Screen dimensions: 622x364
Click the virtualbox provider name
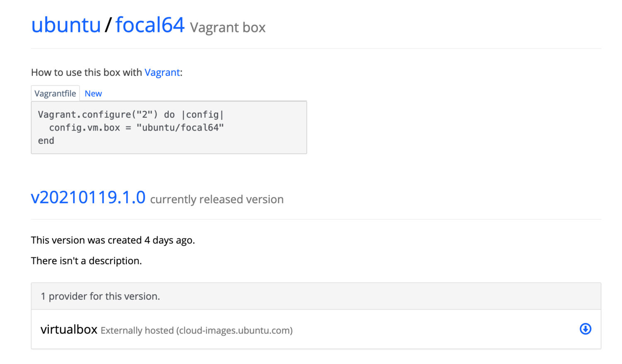coord(69,330)
